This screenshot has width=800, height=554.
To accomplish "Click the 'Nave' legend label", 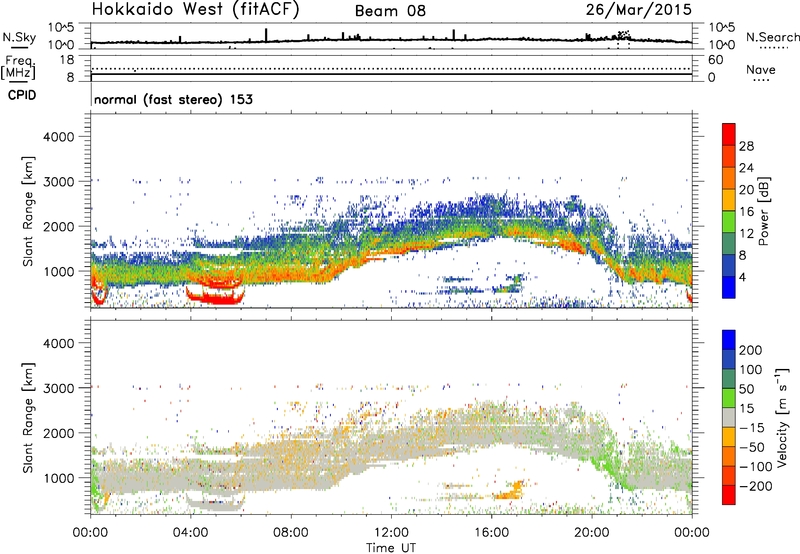I will tap(761, 70).
